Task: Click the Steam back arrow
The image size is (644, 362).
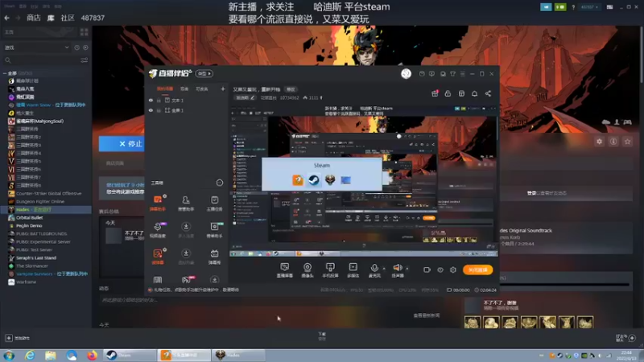Action: [6, 18]
